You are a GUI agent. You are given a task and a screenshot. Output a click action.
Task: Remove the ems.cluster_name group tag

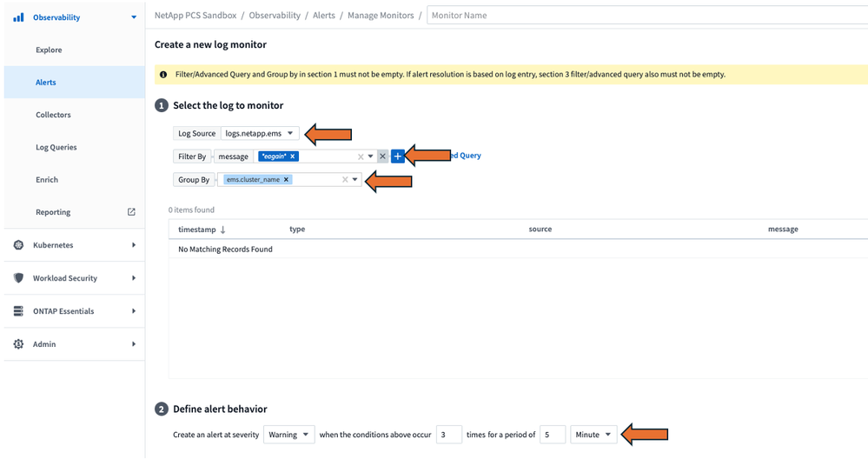[x=286, y=180]
